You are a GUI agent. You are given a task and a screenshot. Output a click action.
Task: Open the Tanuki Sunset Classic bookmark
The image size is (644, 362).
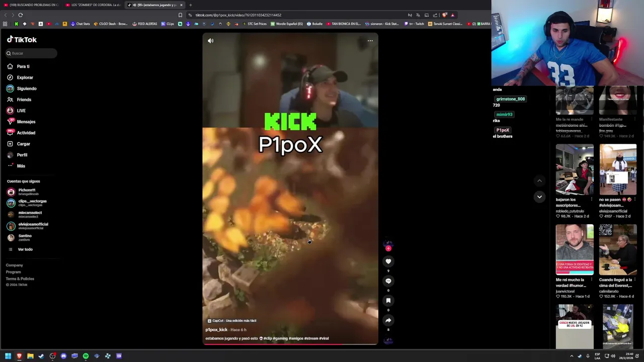click(x=445, y=24)
